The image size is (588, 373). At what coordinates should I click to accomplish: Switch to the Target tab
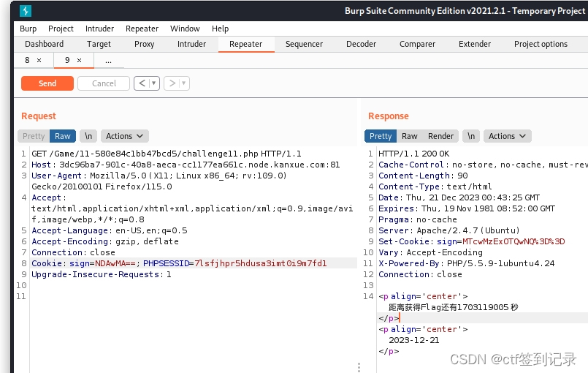point(99,44)
